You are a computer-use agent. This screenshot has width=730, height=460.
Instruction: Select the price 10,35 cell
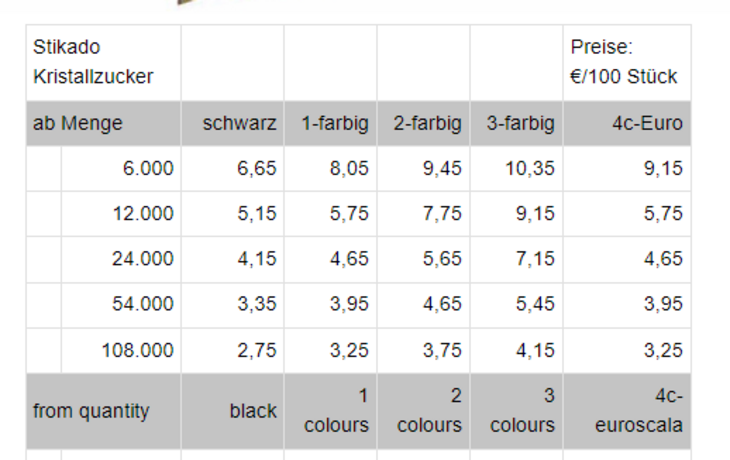point(517,168)
